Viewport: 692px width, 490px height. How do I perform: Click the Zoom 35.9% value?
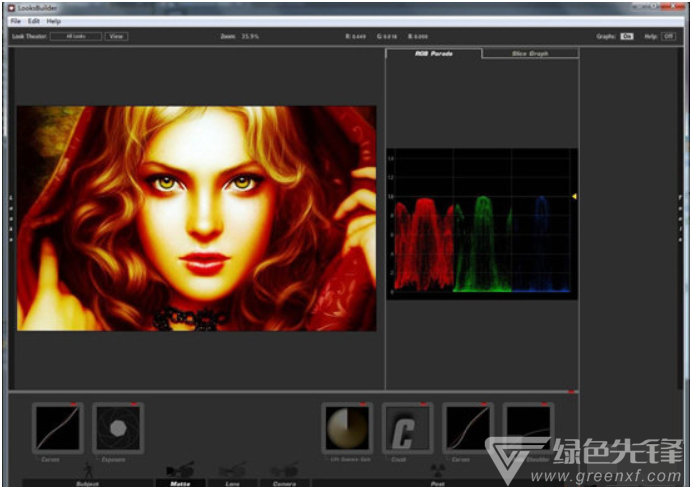[x=250, y=36]
